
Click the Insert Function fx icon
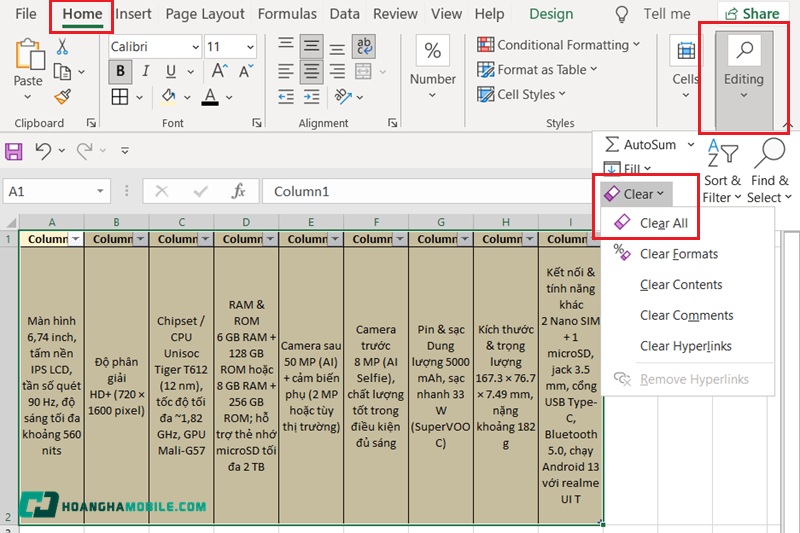click(238, 191)
